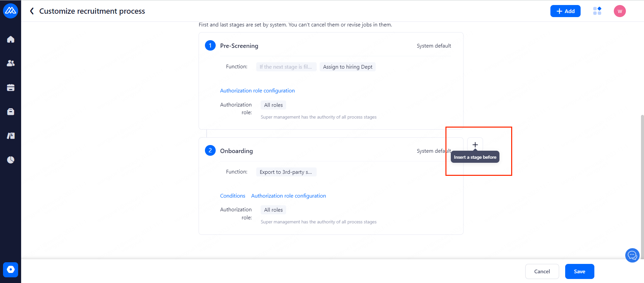Open Onboarding Authorization role configuration

tap(288, 196)
